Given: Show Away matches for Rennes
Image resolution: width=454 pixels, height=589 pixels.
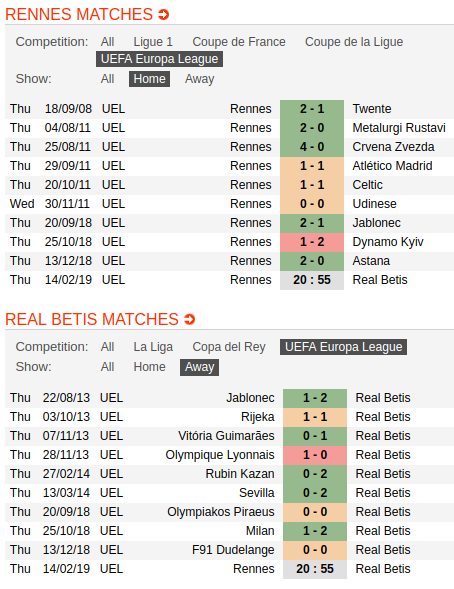Looking at the screenshot, I should (x=199, y=79).
